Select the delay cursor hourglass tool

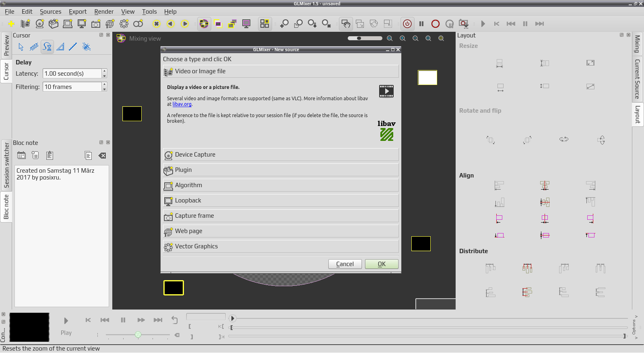tap(47, 47)
